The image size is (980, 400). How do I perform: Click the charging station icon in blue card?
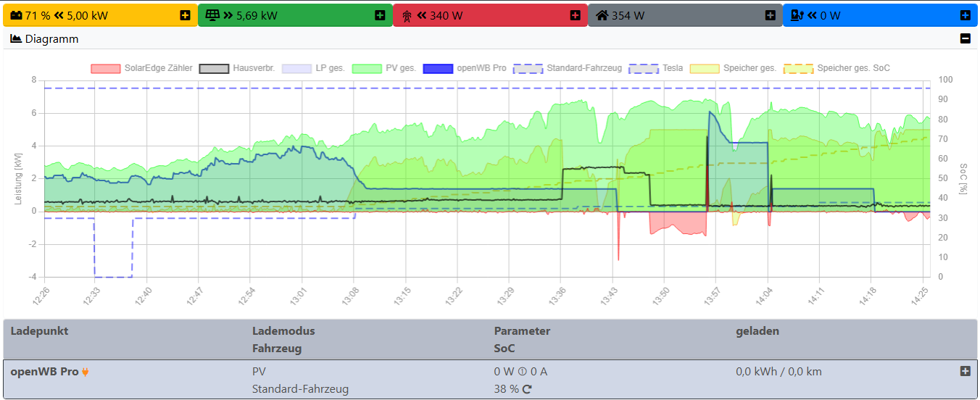click(797, 15)
